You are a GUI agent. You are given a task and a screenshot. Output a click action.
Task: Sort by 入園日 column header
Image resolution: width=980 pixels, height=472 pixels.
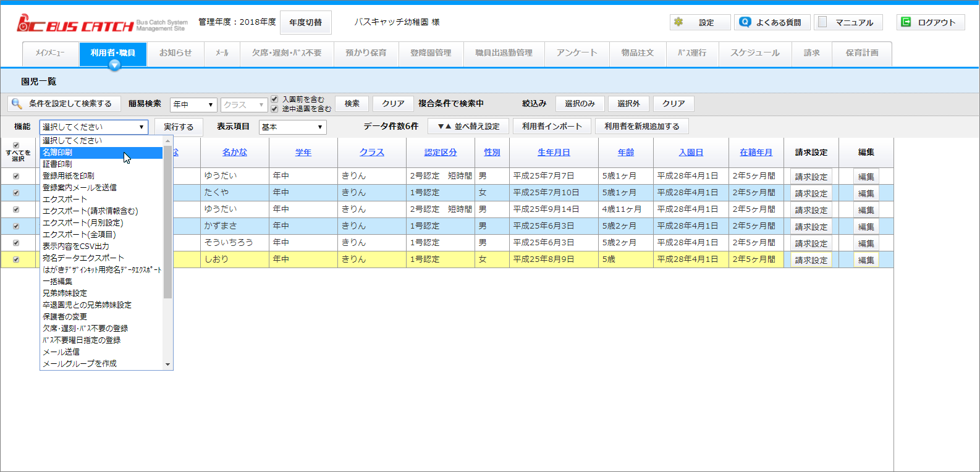point(691,152)
